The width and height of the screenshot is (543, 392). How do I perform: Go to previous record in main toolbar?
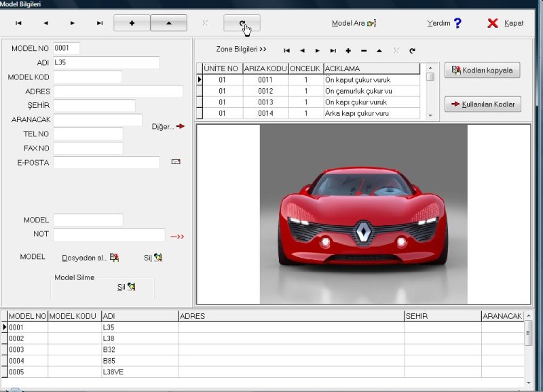coord(45,23)
